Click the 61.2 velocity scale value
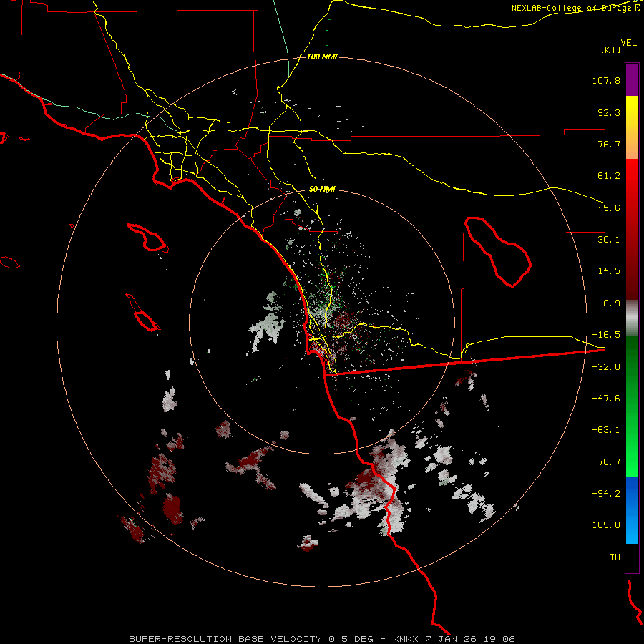The height and width of the screenshot is (644, 644). click(x=609, y=176)
